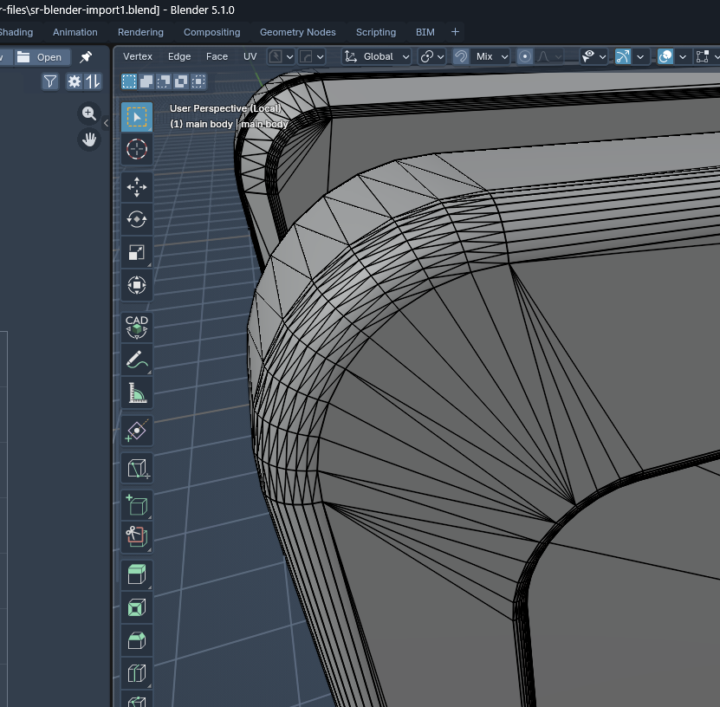Activate the combined Transform tool

coord(137,285)
